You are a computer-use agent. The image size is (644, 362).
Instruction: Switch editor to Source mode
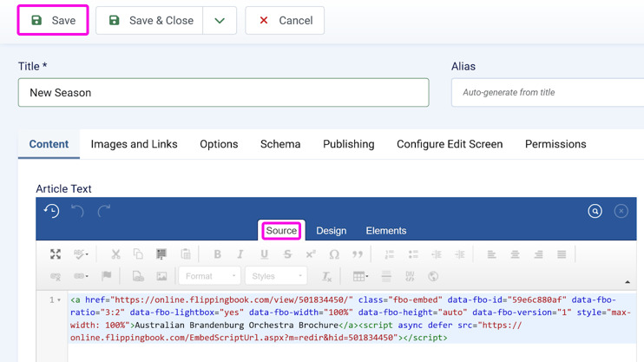point(281,231)
